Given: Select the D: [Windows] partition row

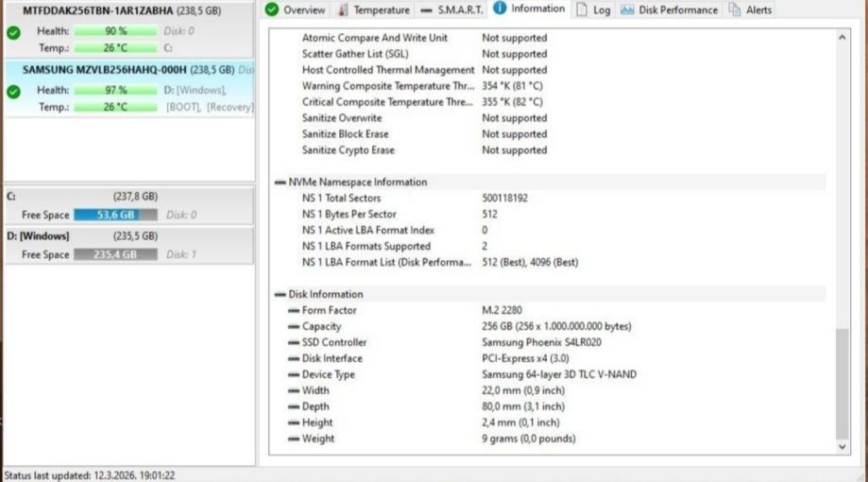Looking at the screenshot, I should click(129, 246).
